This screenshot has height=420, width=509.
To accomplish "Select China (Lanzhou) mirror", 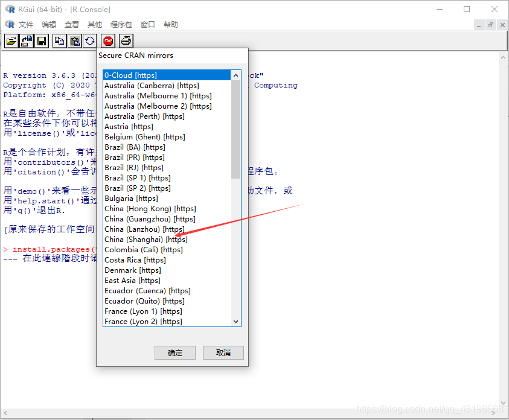I will [x=167, y=229].
